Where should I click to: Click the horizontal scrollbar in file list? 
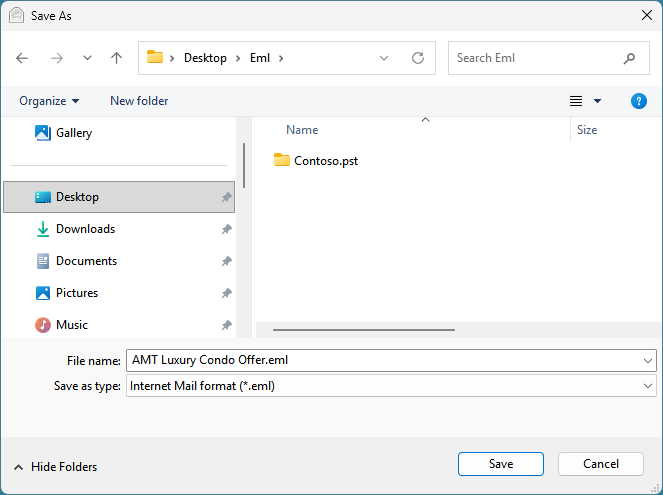[x=364, y=329]
